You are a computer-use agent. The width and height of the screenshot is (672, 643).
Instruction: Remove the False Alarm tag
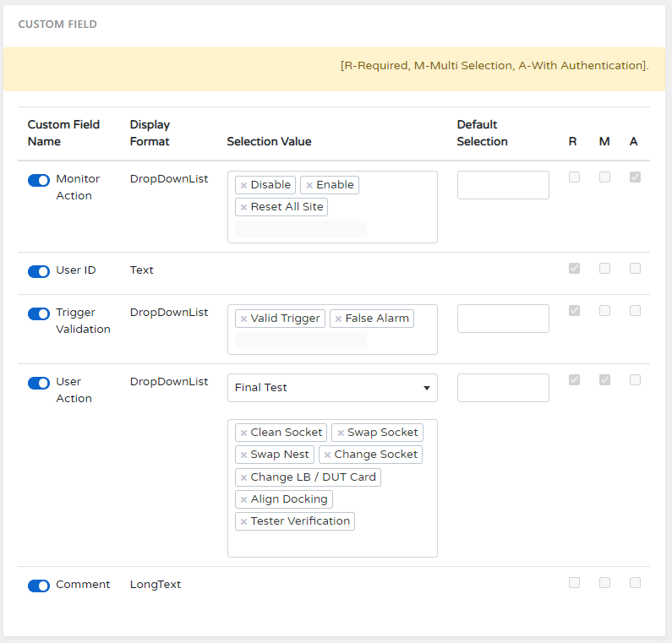[x=338, y=319]
